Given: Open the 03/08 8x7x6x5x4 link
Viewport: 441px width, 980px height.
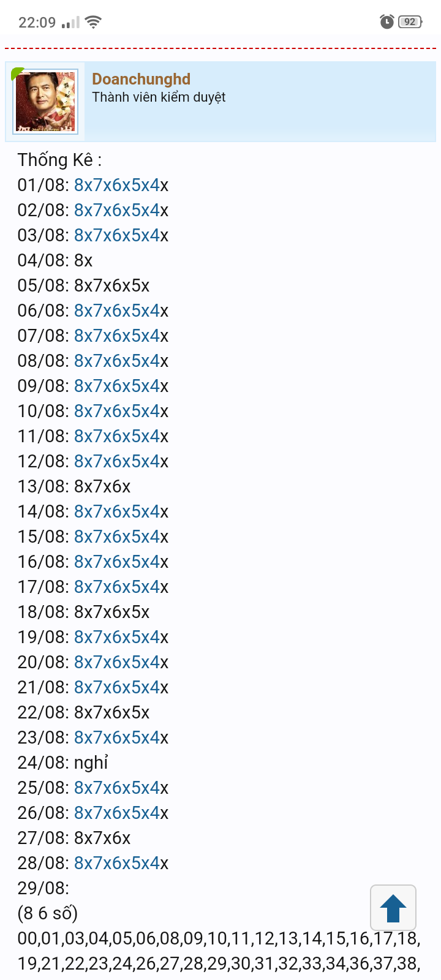Looking at the screenshot, I should pos(117,235).
